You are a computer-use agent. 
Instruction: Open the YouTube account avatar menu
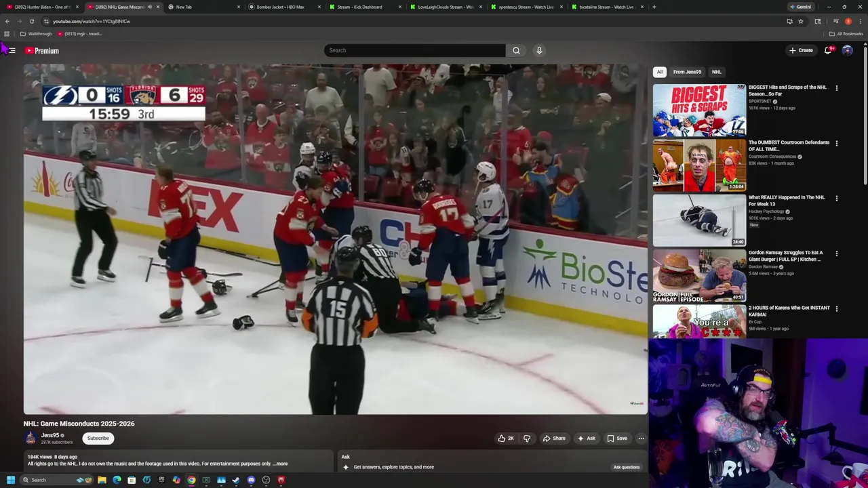[847, 50]
